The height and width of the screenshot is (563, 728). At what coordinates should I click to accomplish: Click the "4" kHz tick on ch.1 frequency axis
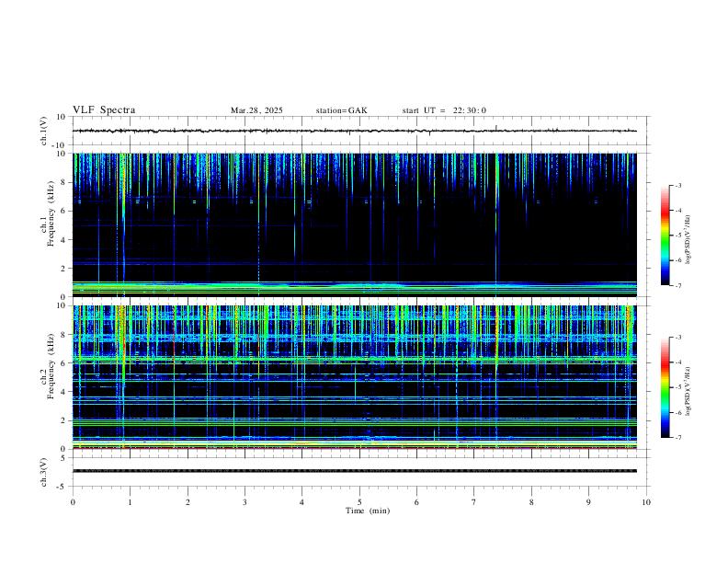pos(63,240)
